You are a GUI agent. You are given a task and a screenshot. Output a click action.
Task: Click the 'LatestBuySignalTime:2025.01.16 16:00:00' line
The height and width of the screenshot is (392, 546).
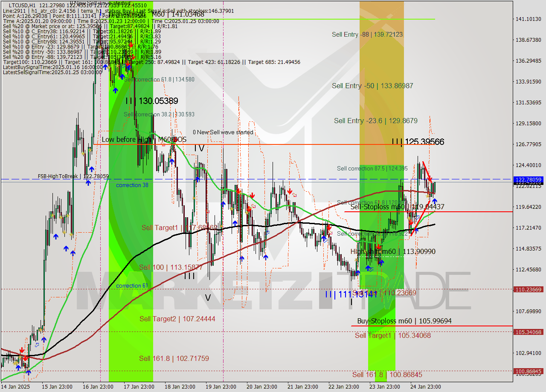tap(52, 67)
